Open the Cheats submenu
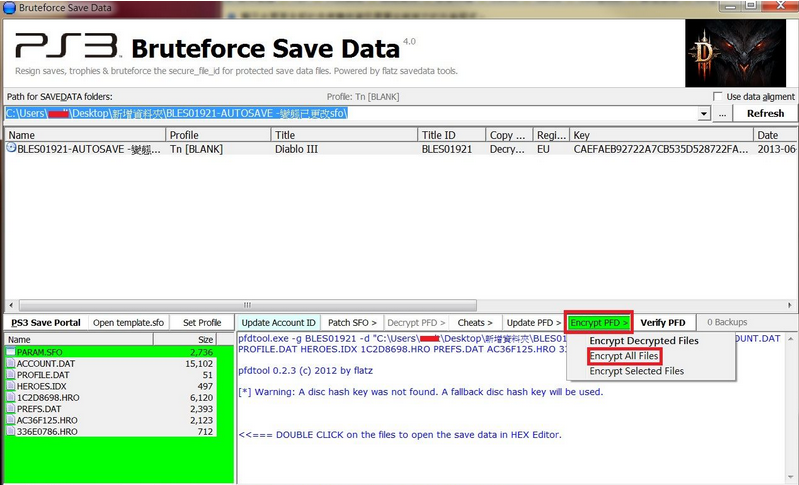The height and width of the screenshot is (485, 799). [x=475, y=322]
